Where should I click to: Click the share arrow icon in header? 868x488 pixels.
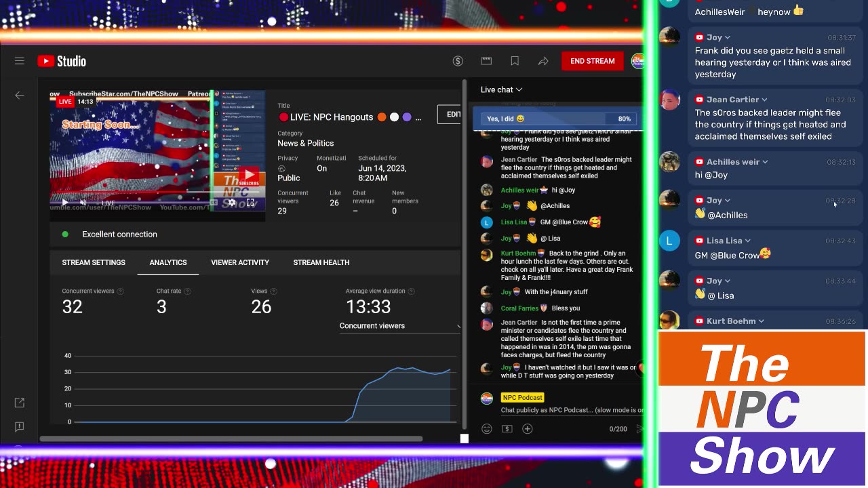click(x=543, y=61)
